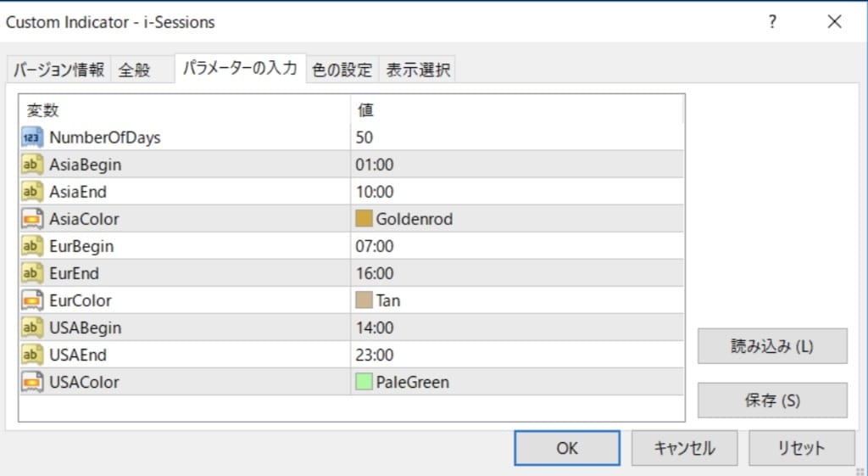The width and height of the screenshot is (868, 476).
Task: Click the Goldenrod color name text
Action: (x=414, y=219)
